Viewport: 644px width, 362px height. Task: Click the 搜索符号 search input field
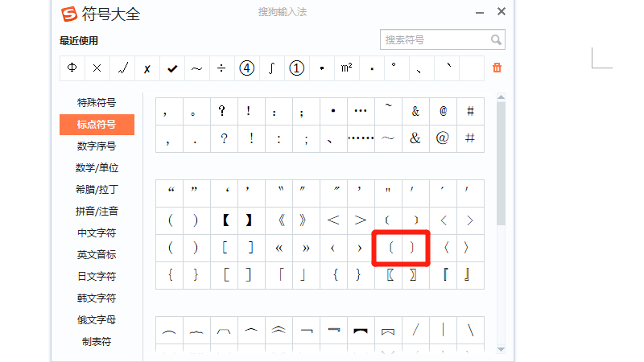[433, 39]
